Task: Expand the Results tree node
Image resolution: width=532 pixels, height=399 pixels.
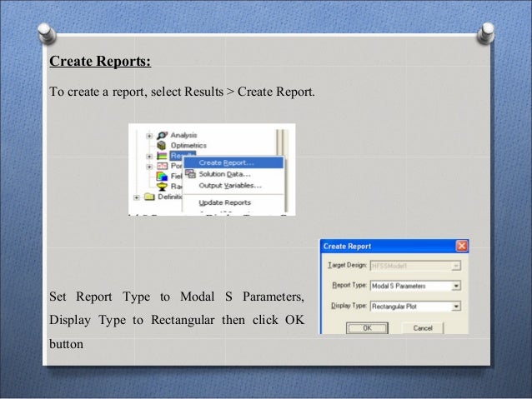Action: pos(149,157)
